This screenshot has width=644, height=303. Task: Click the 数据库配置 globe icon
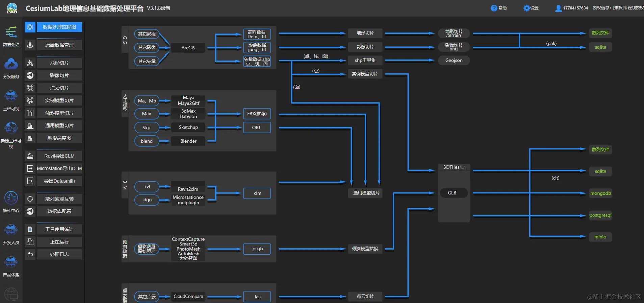point(30,211)
